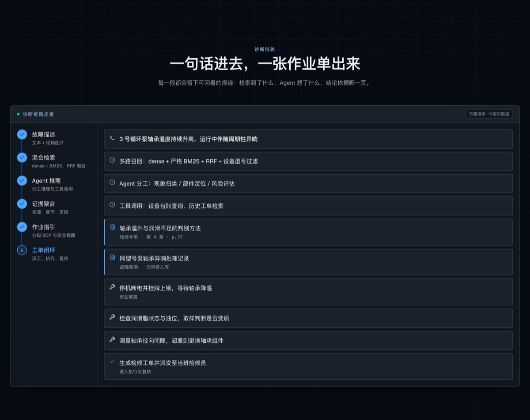Open the 3 号循环泵轴承温度持续升高 card

click(x=308, y=139)
